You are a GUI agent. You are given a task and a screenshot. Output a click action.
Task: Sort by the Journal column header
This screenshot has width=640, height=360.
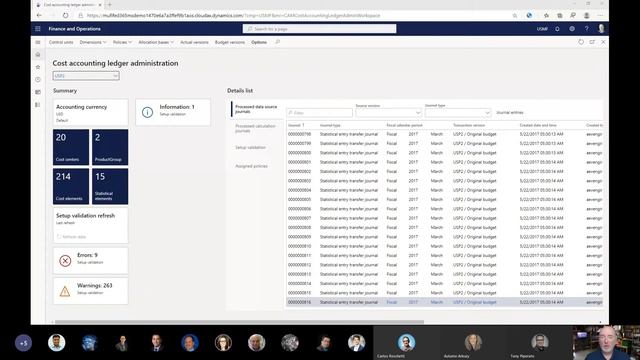(x=296, y=125)
